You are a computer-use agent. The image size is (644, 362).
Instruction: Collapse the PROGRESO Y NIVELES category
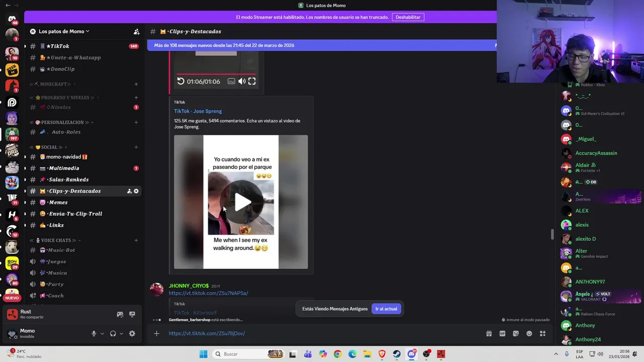tap(64, 98)
